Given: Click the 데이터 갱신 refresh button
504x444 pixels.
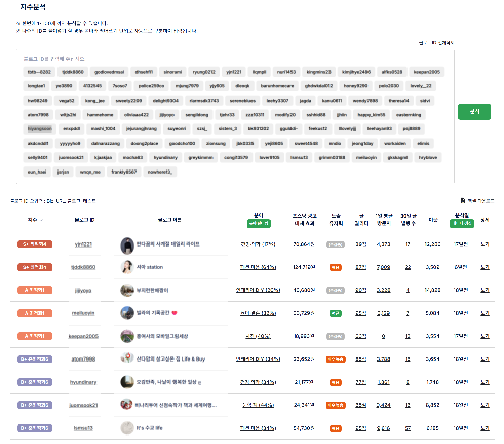Looking at the screenshot, I should click(462, 223).
